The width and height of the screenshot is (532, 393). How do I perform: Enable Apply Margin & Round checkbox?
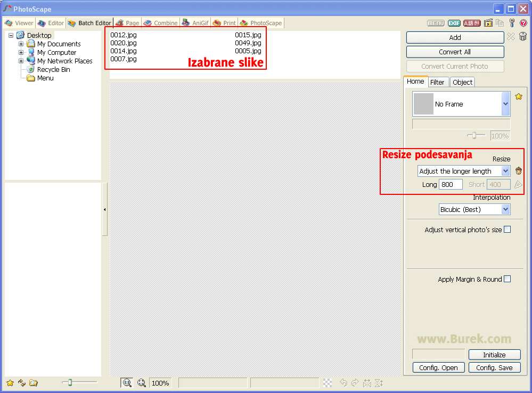click(x=507, y=279)
